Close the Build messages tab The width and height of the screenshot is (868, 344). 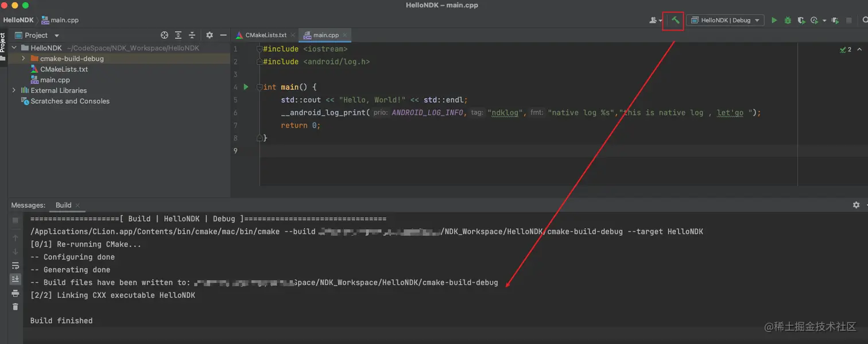[77, 205]
